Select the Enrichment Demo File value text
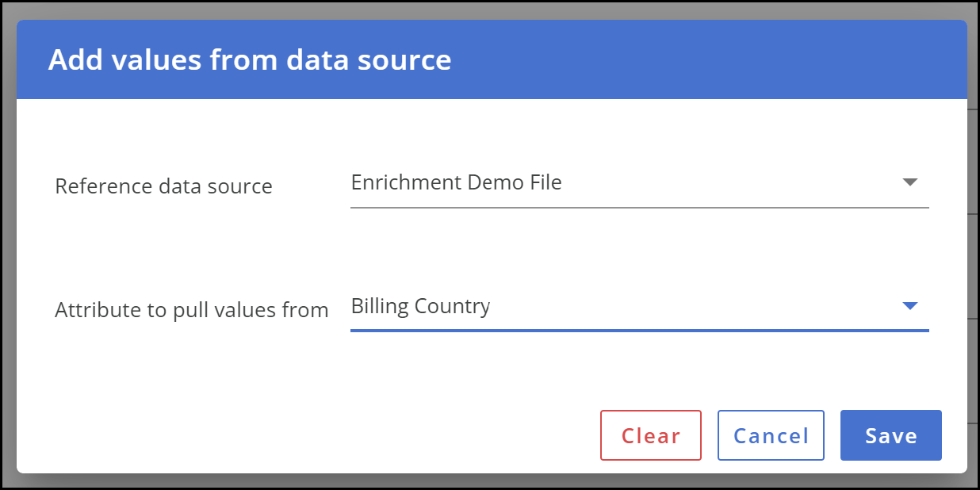This screenshot has height=490, width=980. point(456,182)
